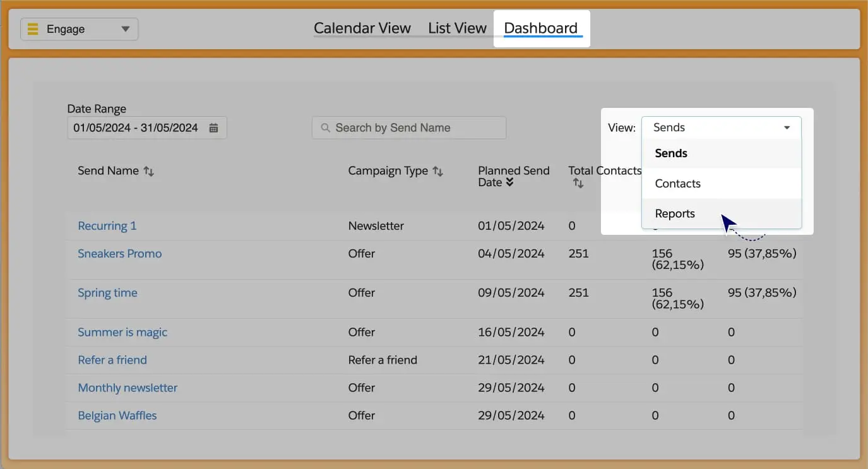This screenshot has width=868, height=469.
Task: Switch to the Calendar View tab
Action: (x=362, y=28)
